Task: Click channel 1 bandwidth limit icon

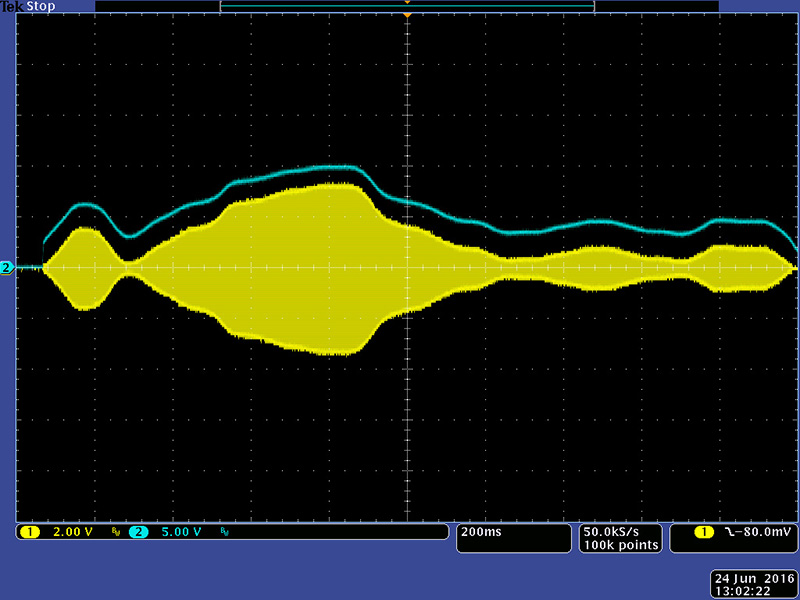Action: click(x=115, y=533)
